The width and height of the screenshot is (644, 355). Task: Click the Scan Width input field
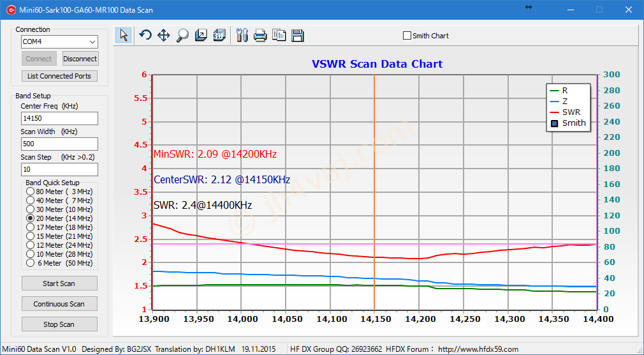pyautogui.click(x=59, y=144)
